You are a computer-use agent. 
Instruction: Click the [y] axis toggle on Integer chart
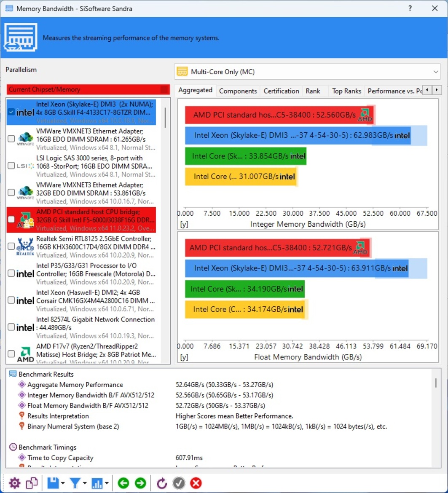click(184, 224)
